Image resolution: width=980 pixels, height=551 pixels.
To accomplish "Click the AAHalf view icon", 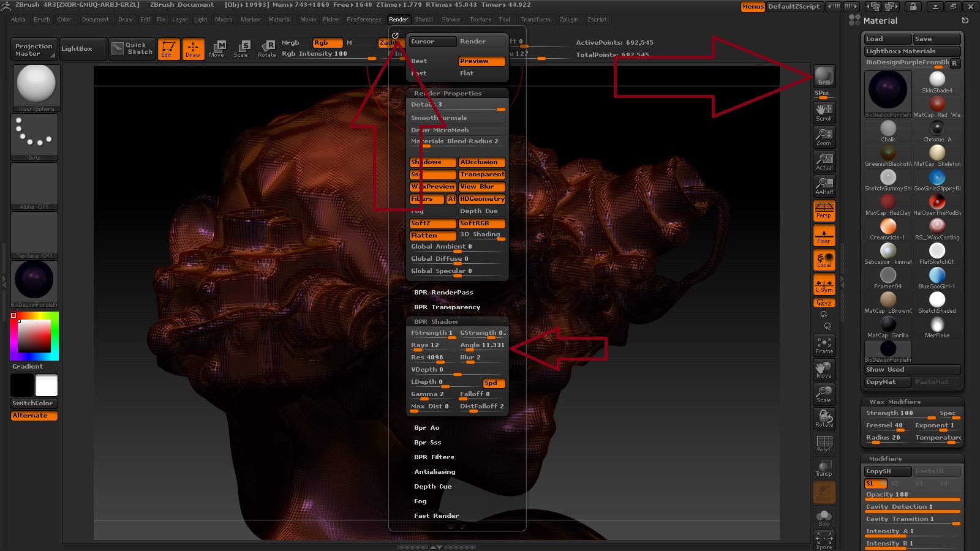I will pyautogui.click(x=824, y=186).
